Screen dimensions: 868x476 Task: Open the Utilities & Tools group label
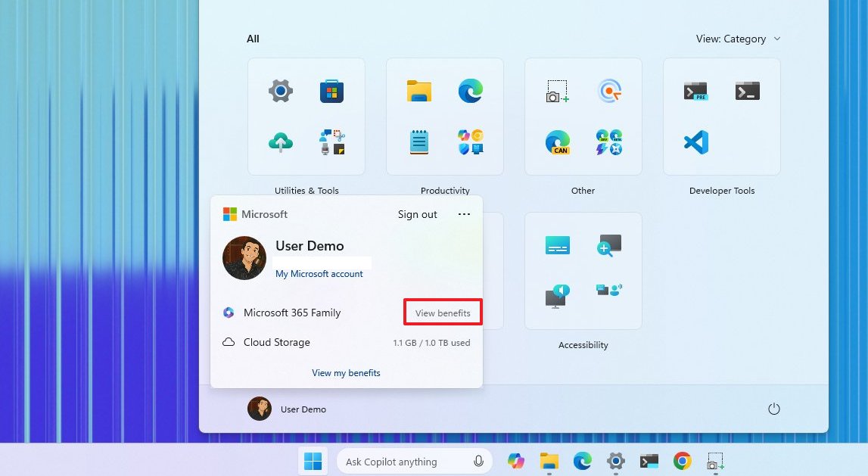point(306,190)
